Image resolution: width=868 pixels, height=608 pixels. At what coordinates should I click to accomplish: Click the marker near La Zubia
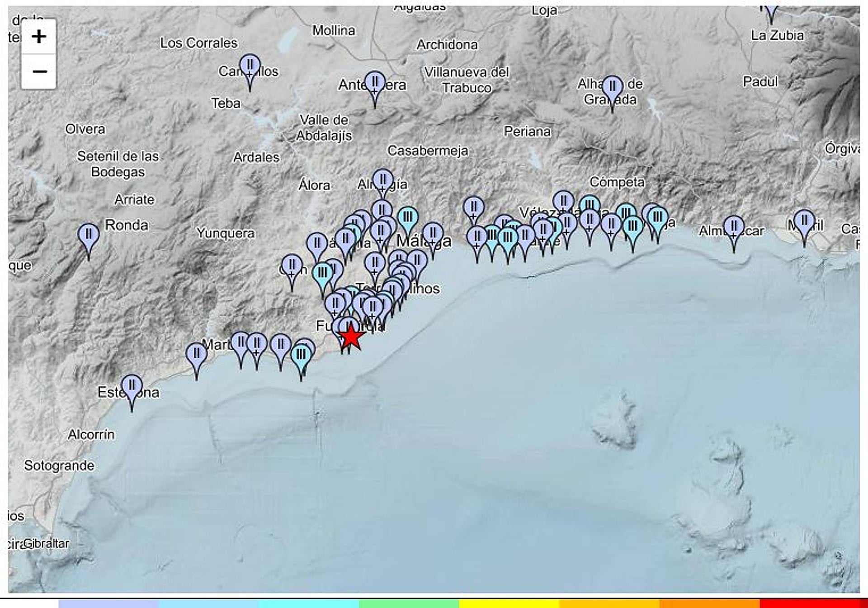[771, 10]
